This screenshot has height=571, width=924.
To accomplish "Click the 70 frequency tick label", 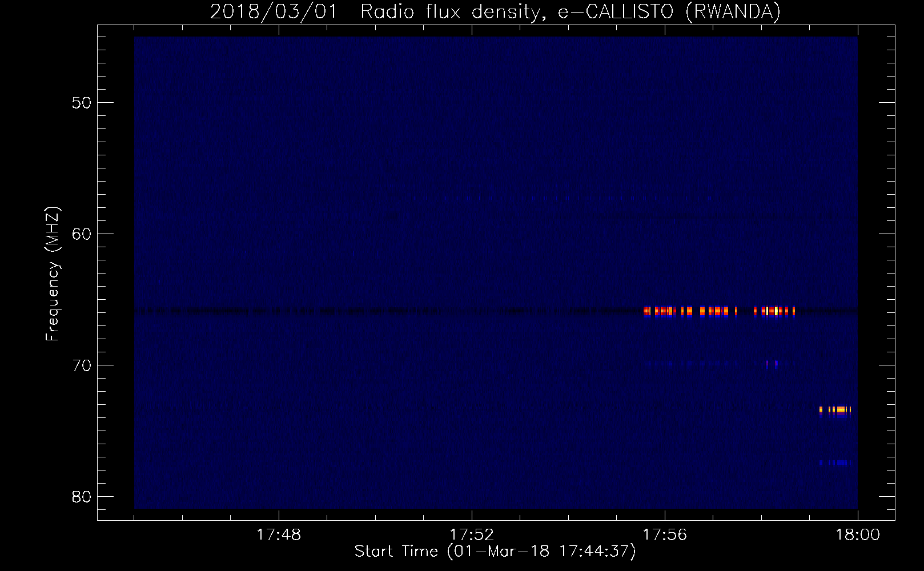I will (82, 365).
